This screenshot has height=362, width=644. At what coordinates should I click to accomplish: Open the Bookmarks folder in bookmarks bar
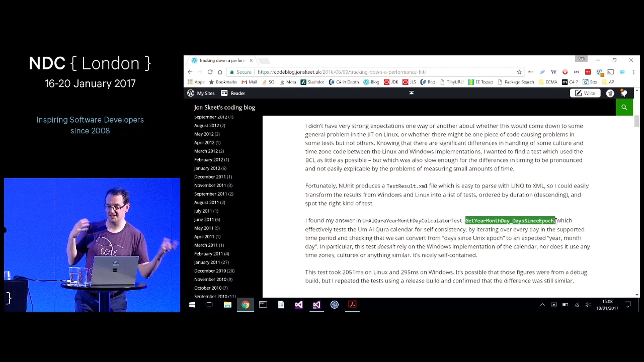click(223, 82)
